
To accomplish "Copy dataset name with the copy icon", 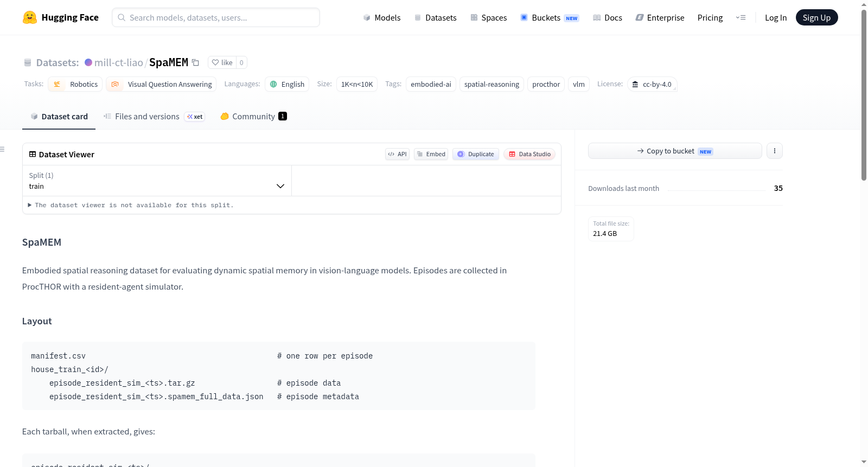I will 195,62.
